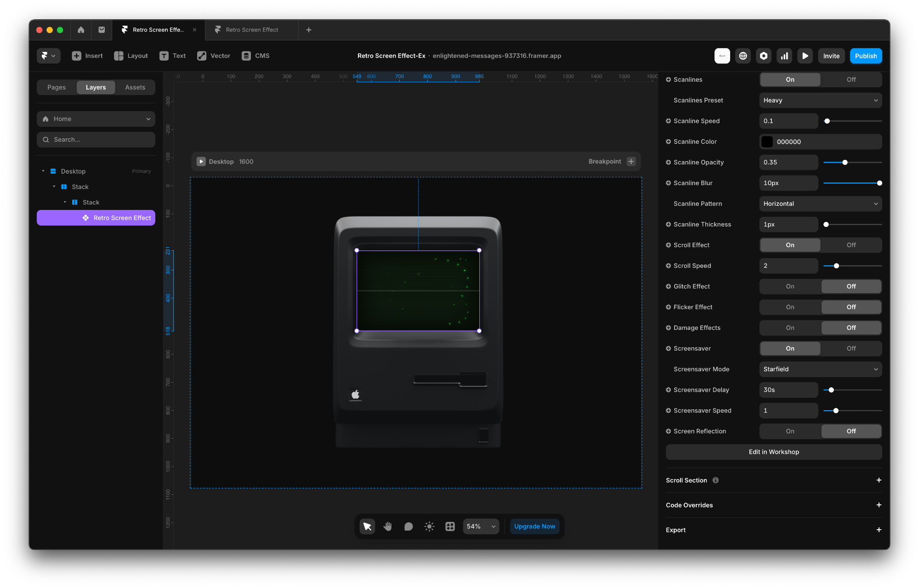Toggle the light/dark canvas sun icon
The width and height of the screenshot is (919, 588).
coord(429,526)
